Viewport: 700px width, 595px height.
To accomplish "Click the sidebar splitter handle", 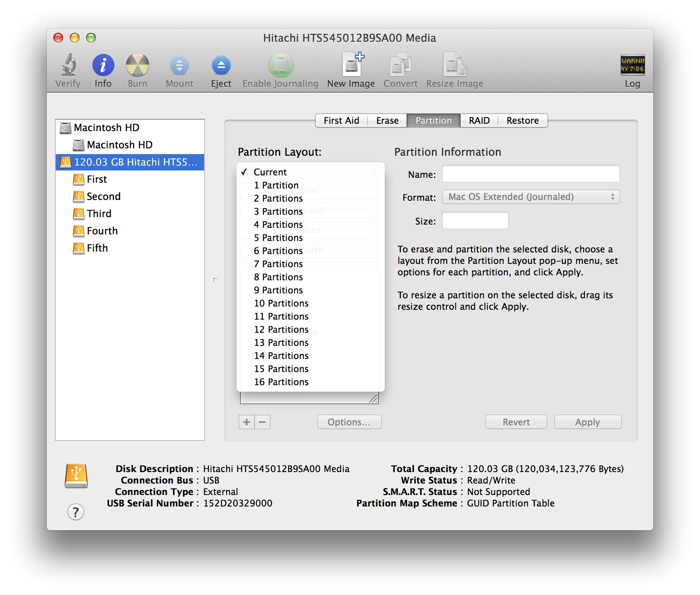I will pos(215,280).
